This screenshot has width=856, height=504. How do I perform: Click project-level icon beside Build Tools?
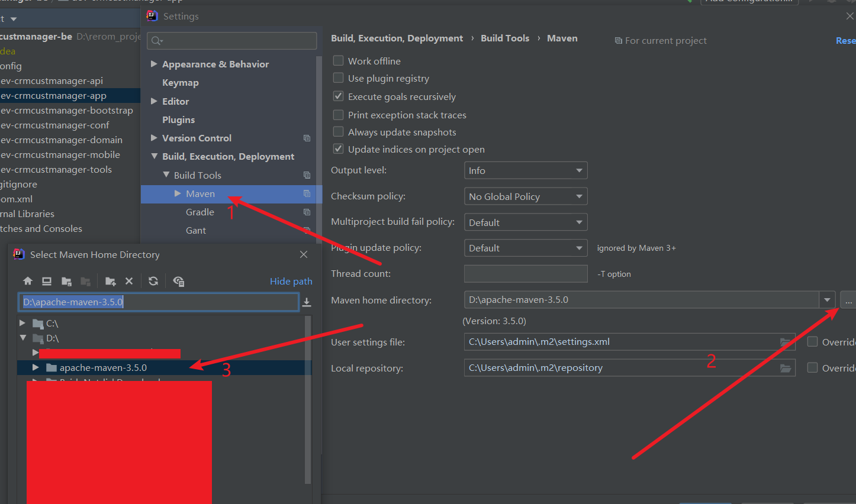(307, 175)
